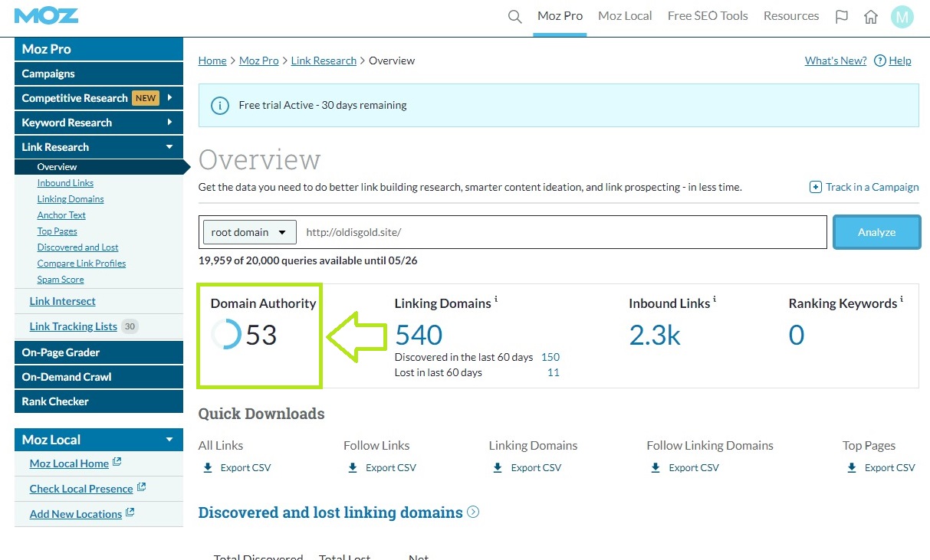Viewport: 930px width, 560px height.
Task: Click the circled arrow beside Discovered and lost linking domains
Action: coord(473,512)
